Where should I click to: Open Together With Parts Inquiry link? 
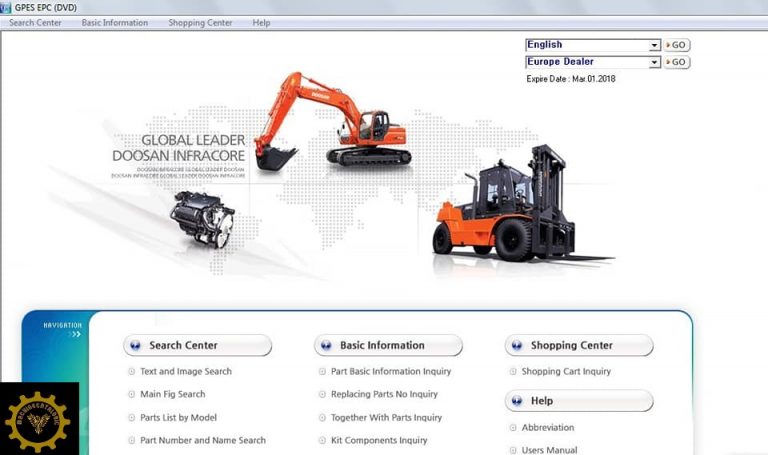click(386, 417)
